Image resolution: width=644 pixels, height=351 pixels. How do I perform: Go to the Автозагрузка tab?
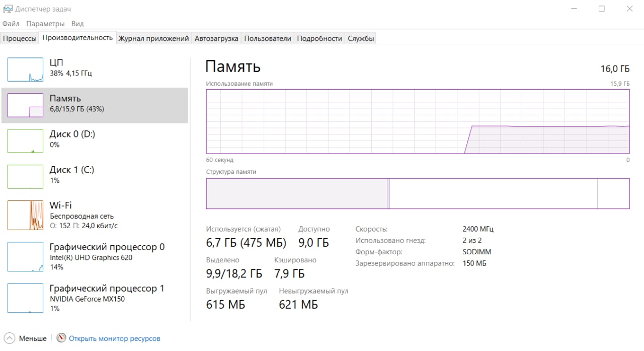click(x=216, y=38)
